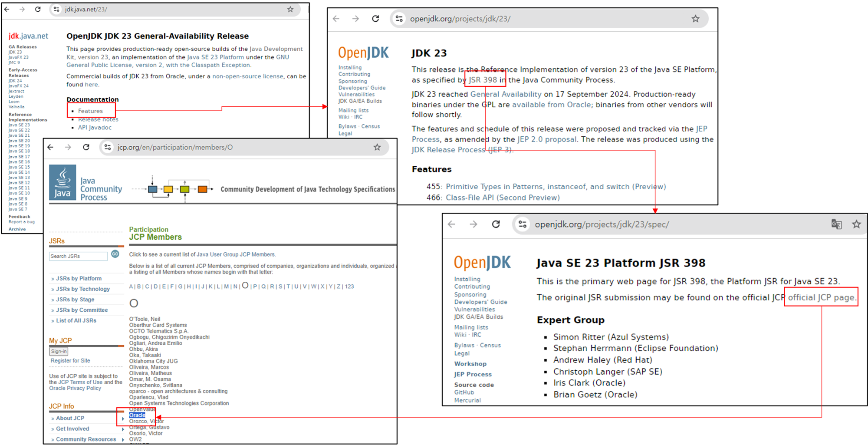Open Register for Site link
The width and height of the screenshot is (868, 445).
(x=70, y=361)
